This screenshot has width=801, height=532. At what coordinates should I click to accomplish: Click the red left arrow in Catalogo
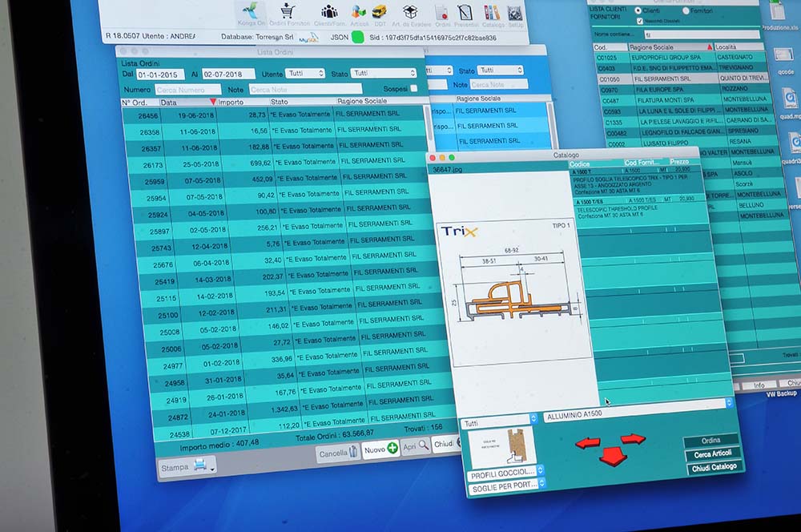(587, 442)
